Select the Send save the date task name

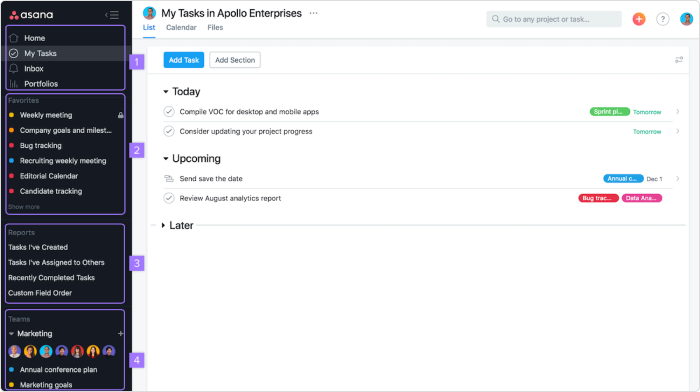[x=211, y=179]
